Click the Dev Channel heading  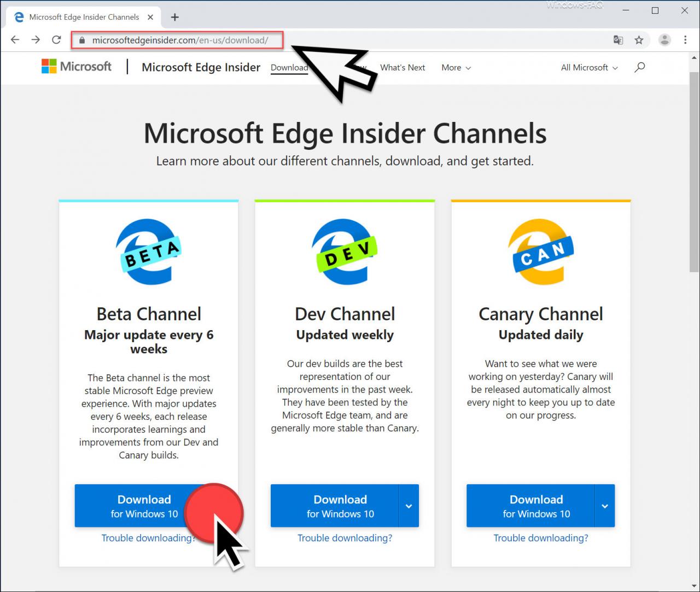click(345, 314)
